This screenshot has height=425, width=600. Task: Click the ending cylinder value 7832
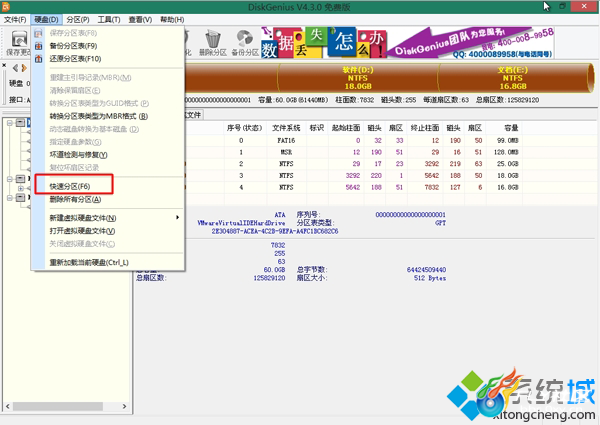[431, 187]
